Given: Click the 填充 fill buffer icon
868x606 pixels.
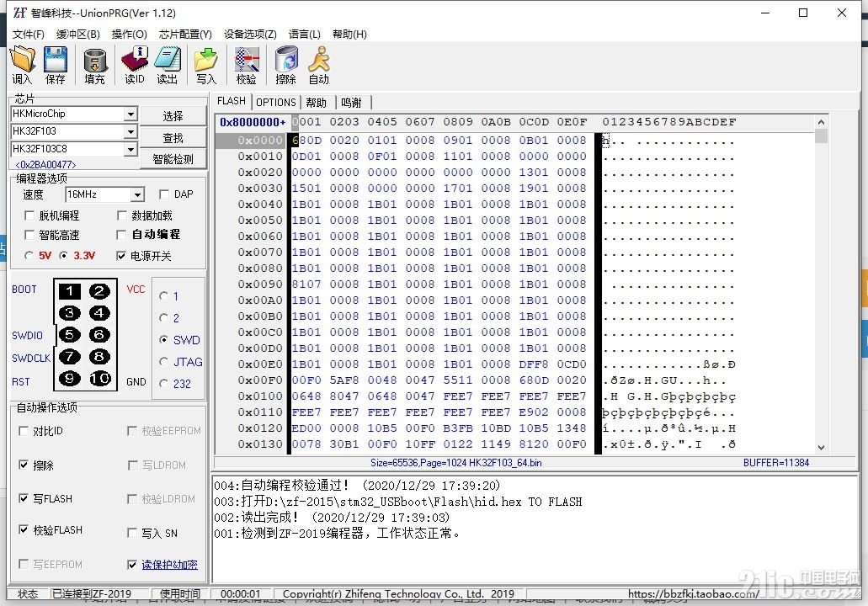Looking at the screenshot, I should click(x=94, y=66).
